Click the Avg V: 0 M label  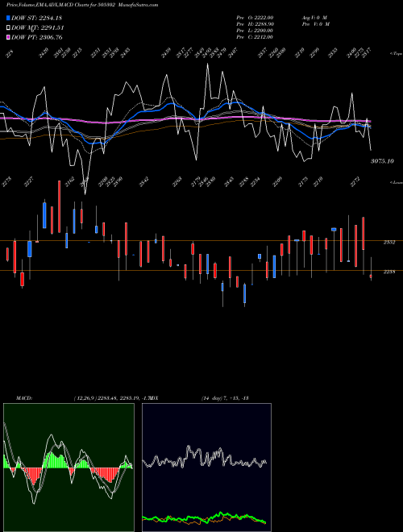314,18
